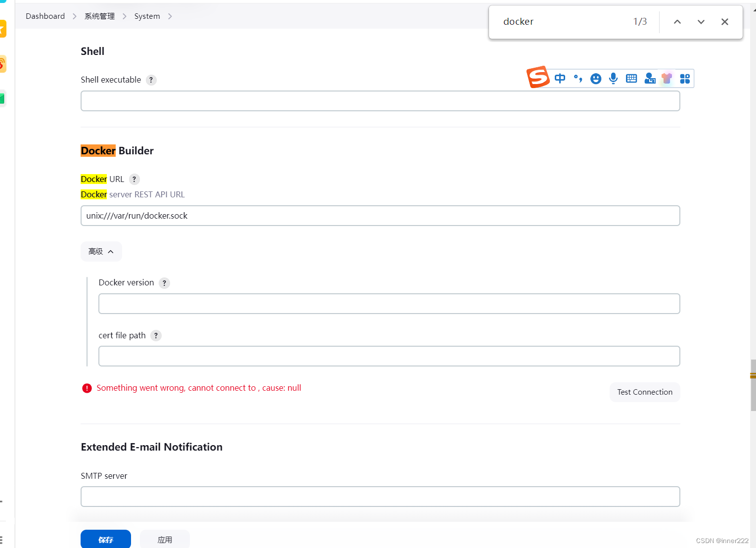The image size is (756, 548).
Task: Click the Test Connection button
Action: 645,392
